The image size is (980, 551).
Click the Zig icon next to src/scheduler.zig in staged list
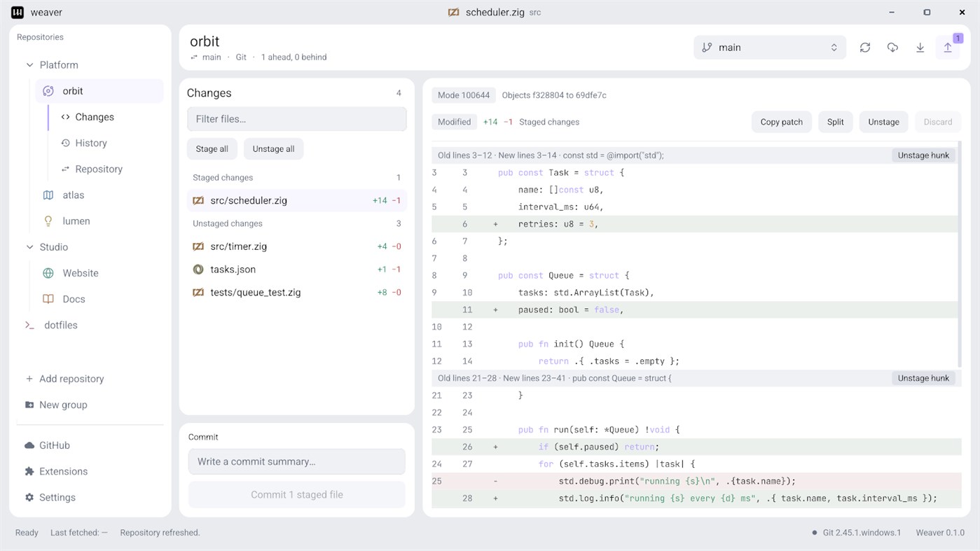click(198, 200)
